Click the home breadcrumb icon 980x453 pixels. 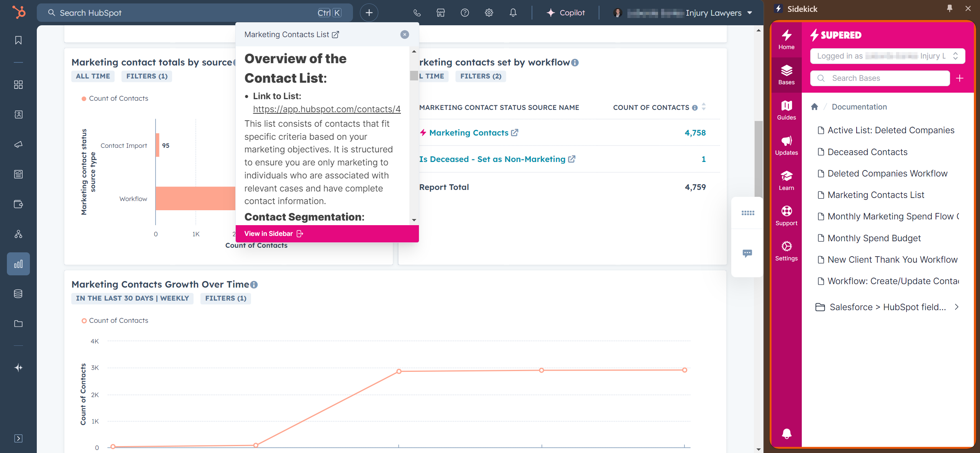pos(814,107)
